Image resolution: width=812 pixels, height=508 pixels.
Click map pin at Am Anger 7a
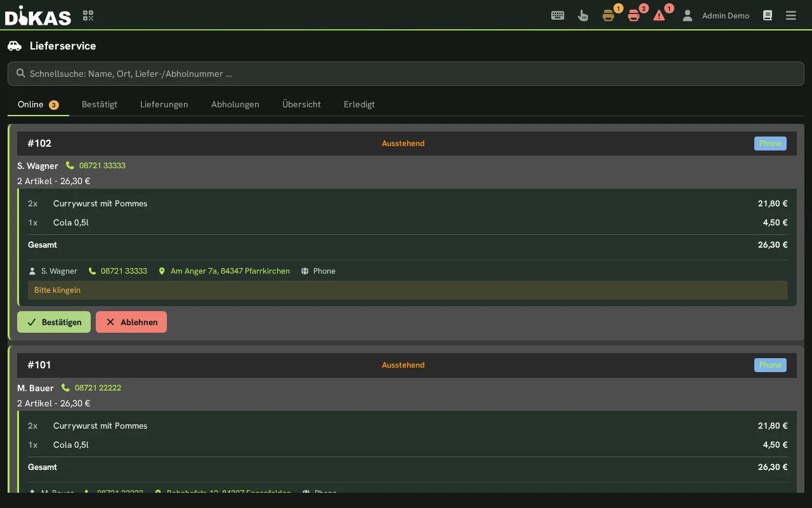(162, 271)
